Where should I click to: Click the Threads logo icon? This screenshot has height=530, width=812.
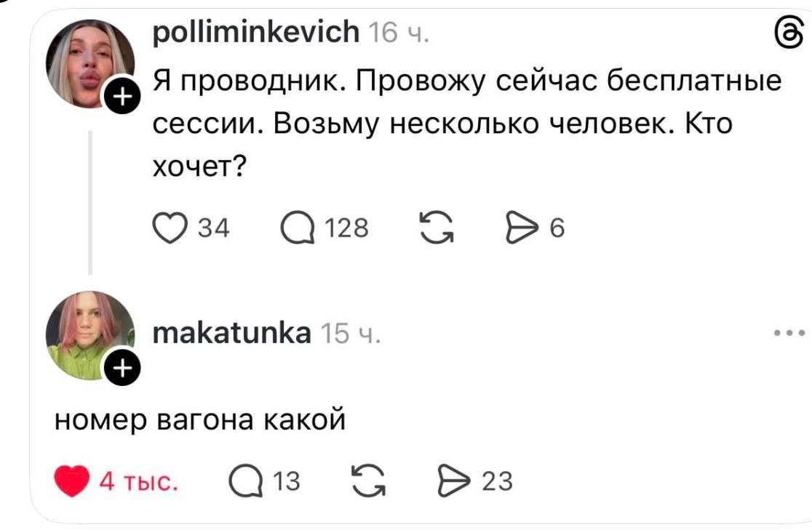[790, 34]
